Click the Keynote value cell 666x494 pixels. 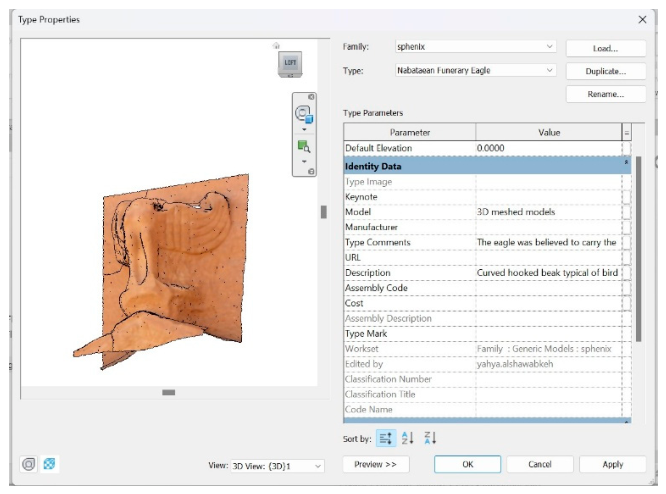click(548, 197)
